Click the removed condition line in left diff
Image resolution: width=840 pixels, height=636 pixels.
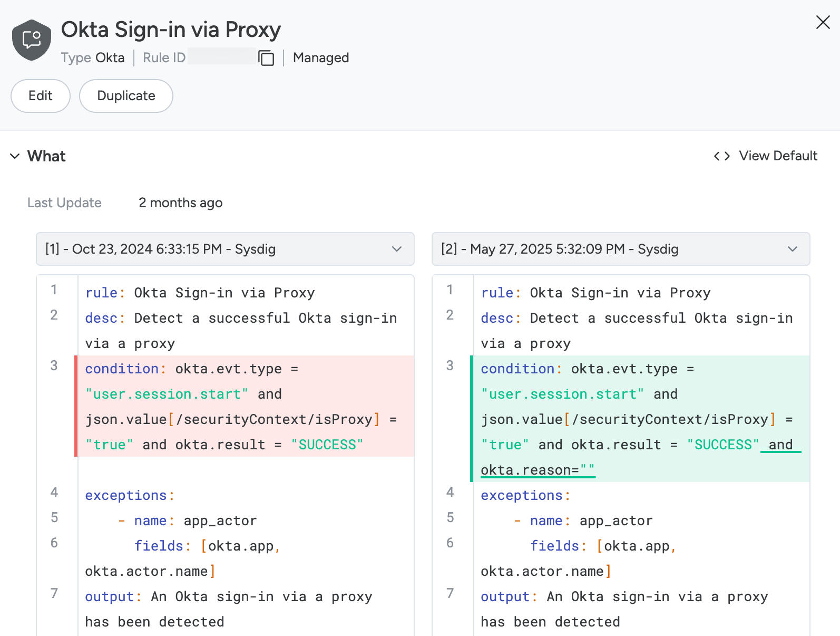coord(245,406)
